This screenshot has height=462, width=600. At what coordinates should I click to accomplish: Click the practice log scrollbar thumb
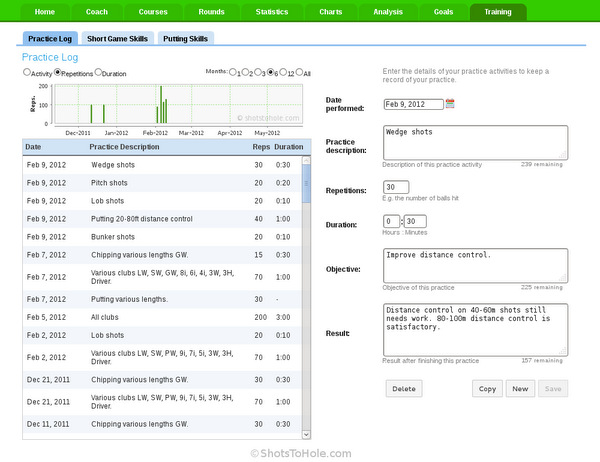306,184
